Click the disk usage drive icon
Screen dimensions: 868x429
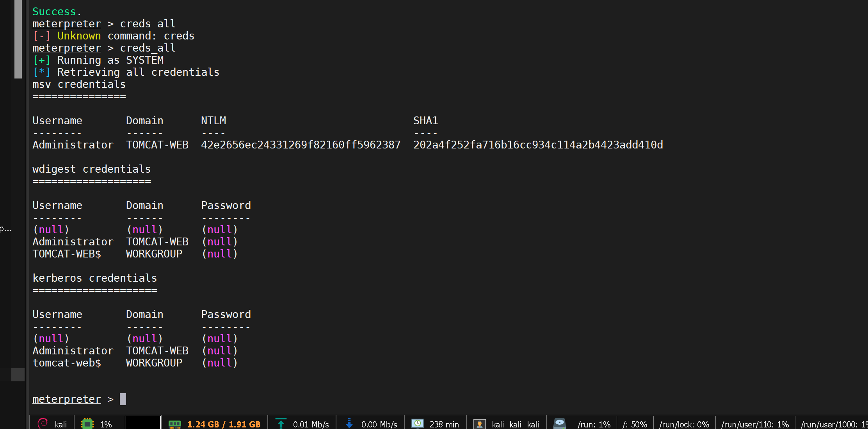(x=560, y=424)
